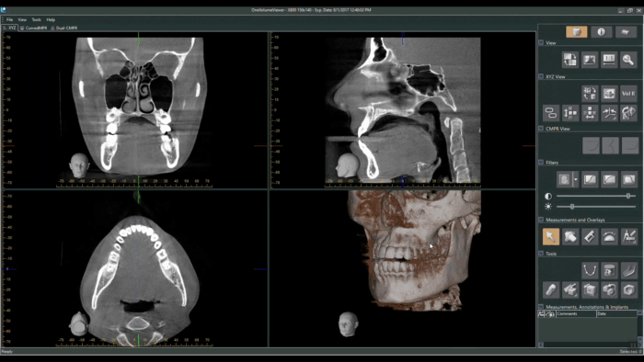
Task: Click the axial view head orientation thumbnail
Action: click(x=79, y=324)
